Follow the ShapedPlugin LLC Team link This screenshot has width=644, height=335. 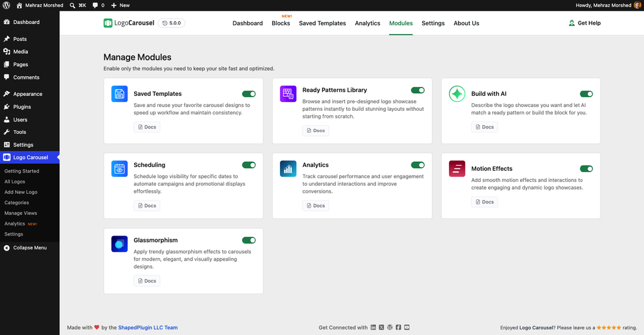point(148,327)
